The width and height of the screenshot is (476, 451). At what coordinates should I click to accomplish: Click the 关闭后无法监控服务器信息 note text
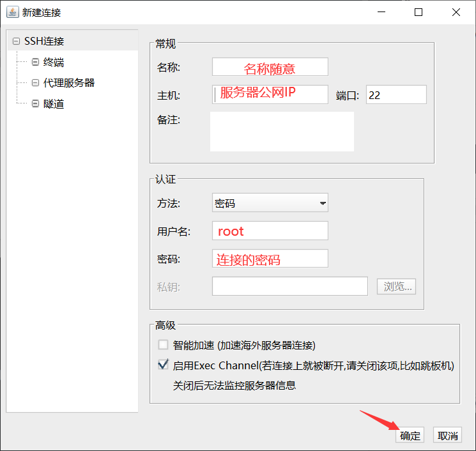(234, 385)
